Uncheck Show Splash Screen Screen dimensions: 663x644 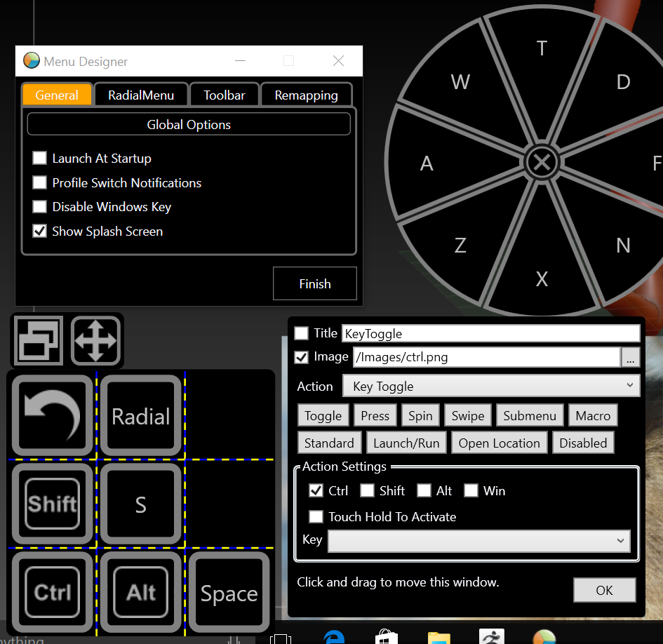40,232
